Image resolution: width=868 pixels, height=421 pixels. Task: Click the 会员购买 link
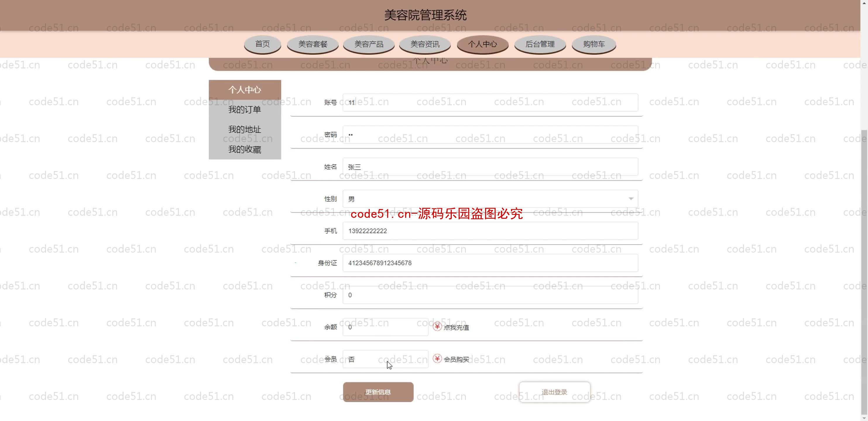456,359
